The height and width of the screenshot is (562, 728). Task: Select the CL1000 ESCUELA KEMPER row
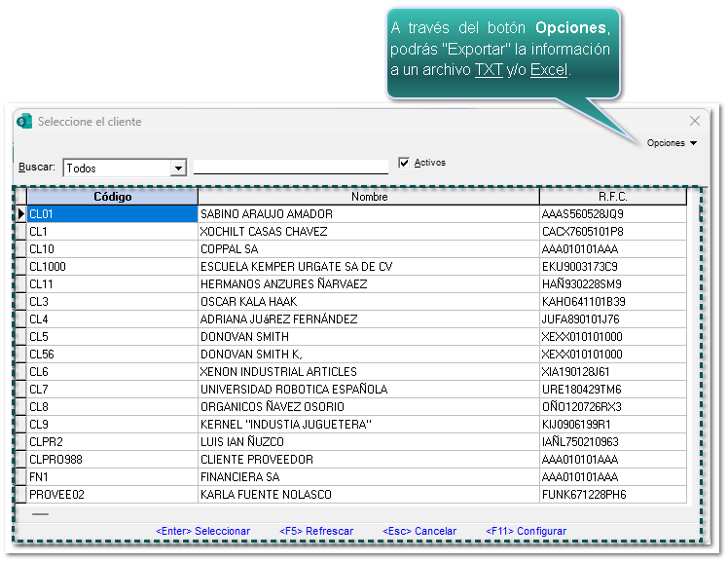point(296,267)
